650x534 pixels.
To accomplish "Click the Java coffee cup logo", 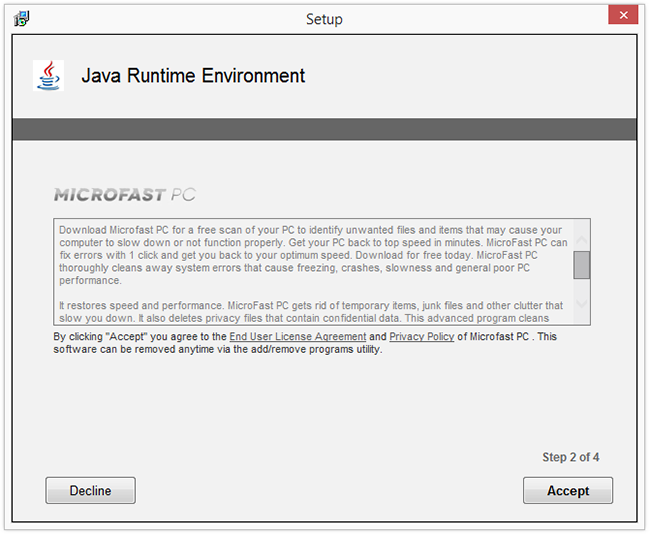I will pos(47,76).
